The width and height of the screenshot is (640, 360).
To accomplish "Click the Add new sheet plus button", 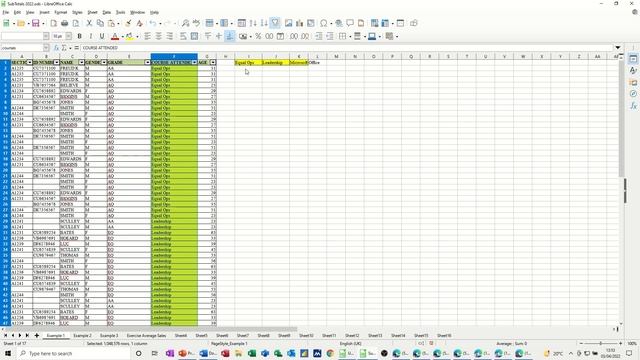I will [37, 336].
